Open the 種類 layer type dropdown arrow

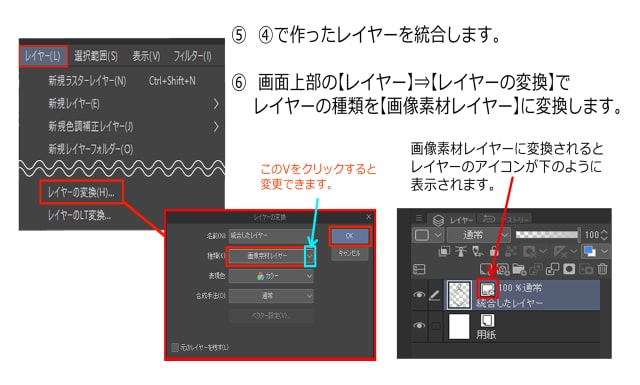(310, 256)
